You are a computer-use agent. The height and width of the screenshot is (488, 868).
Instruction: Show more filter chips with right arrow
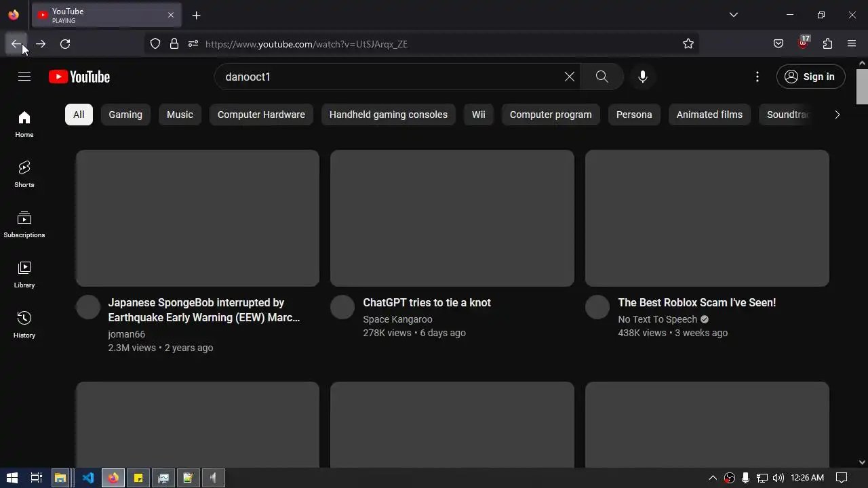pyautogui.click(x=837, y=115)
